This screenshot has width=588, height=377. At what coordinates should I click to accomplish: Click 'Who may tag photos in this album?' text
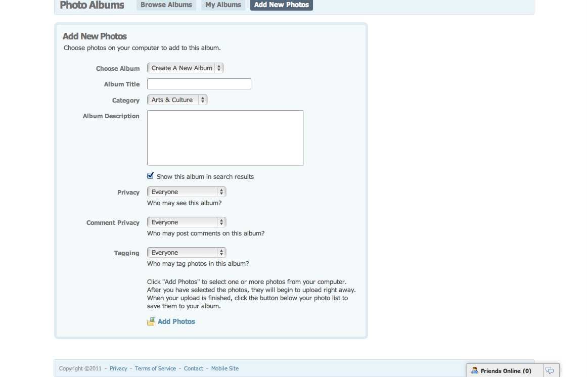[x=198, y=264]
